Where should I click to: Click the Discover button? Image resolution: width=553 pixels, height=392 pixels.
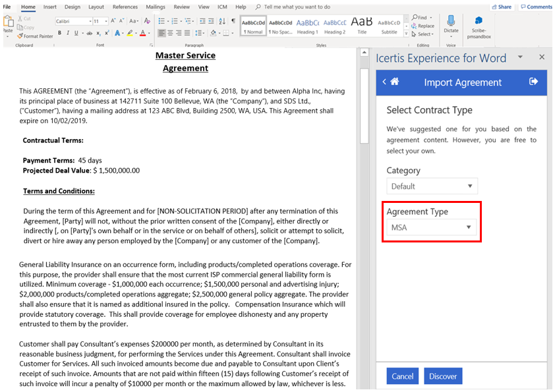coord(442,376)
